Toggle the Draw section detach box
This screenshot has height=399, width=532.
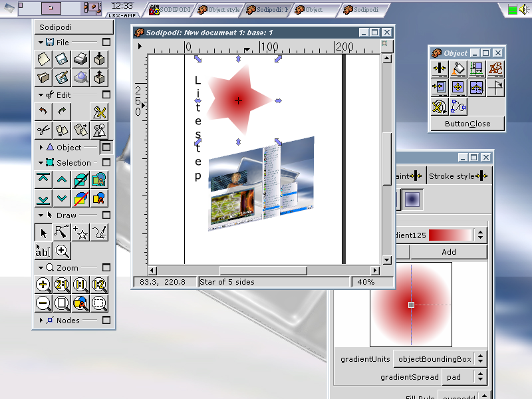106,215
